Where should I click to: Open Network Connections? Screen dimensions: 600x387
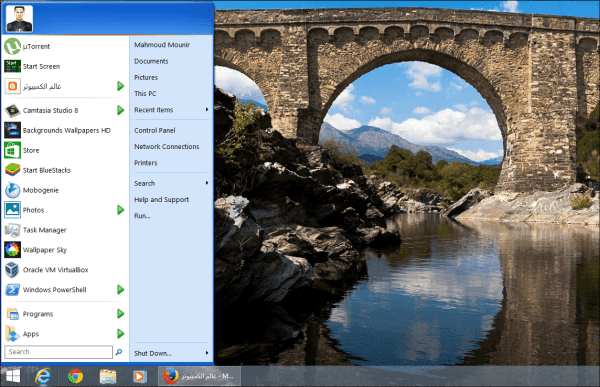(x=166, y=147)
